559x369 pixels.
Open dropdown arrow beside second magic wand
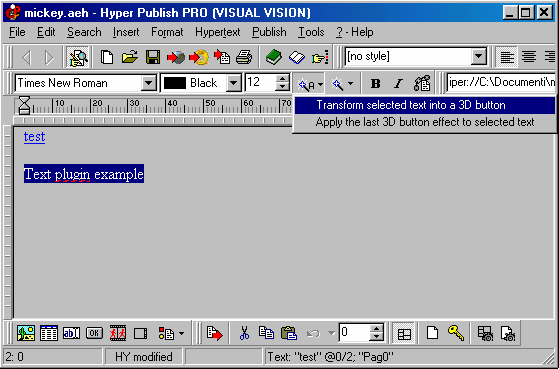point(350,84)
